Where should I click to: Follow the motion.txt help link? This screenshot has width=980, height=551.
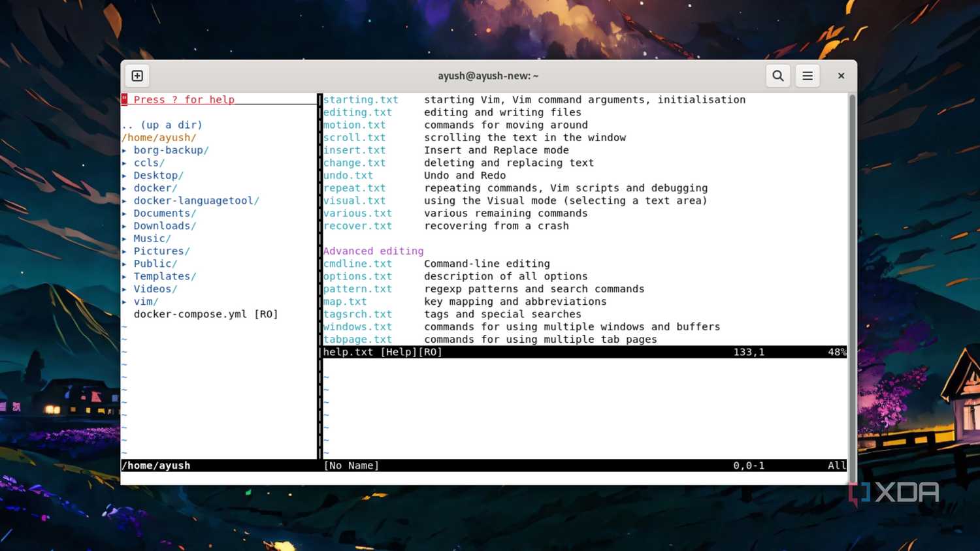[354, 125]
